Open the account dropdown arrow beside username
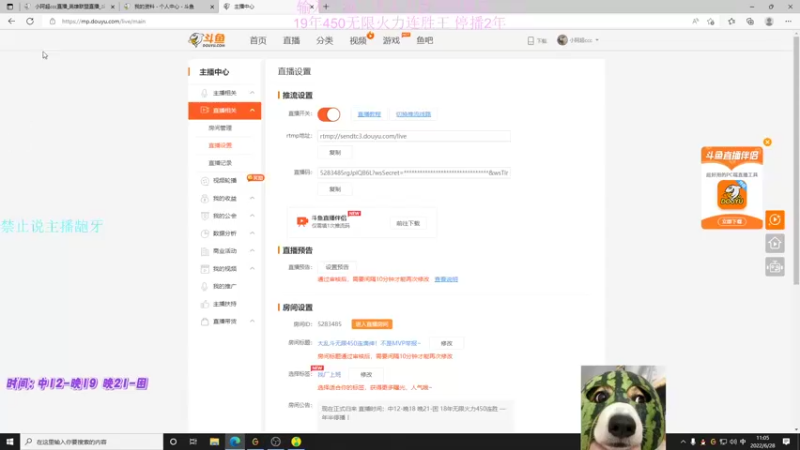This screenshot has width=800, height=450. click(597, 40)
